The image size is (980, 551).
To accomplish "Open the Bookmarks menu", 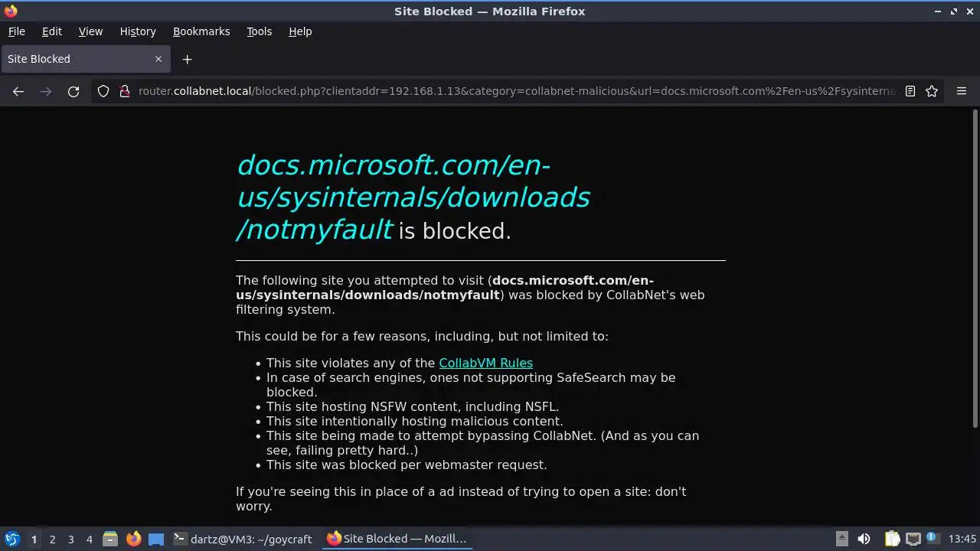I will (201, 31).
